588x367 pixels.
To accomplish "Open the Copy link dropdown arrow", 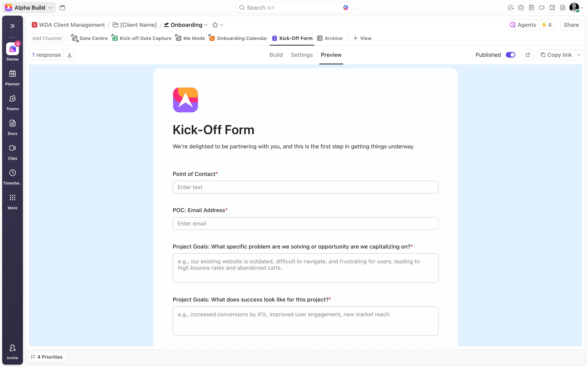I will (579, 55).
